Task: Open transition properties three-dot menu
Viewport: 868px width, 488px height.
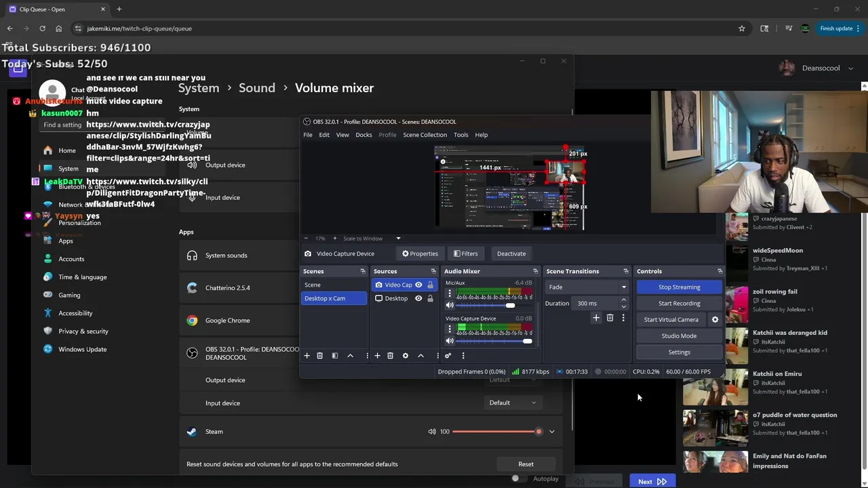Action: (623, 318)
